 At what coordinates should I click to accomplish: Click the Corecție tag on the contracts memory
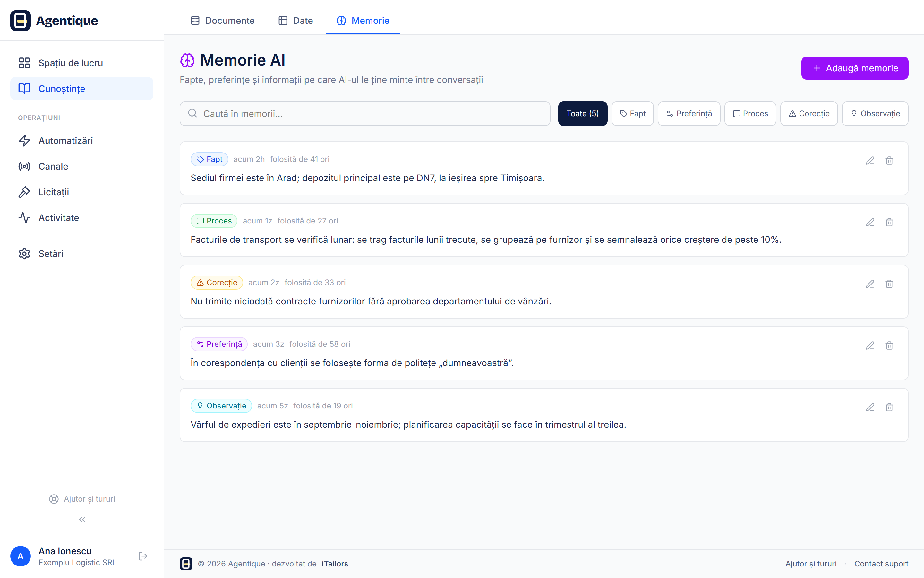point(217,283)
